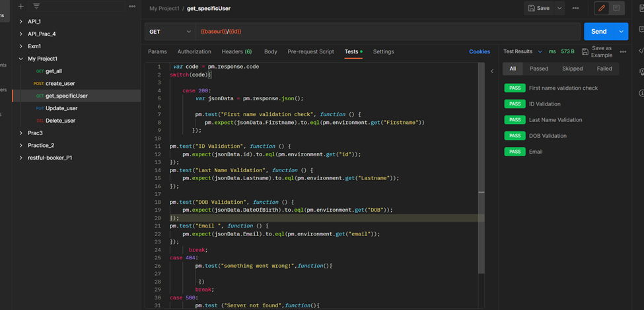Open the Test Results dropdown
Viewport: 644px width, 310px height.
[523, 51]
